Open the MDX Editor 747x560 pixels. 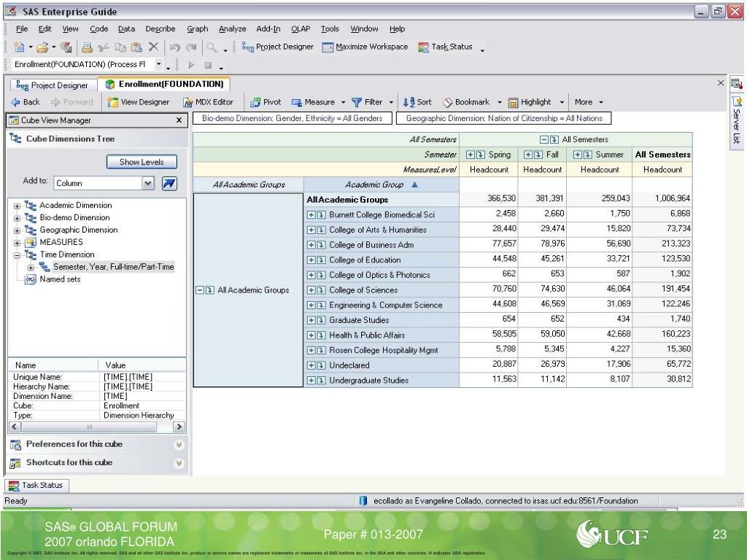[x=208, y=102]
